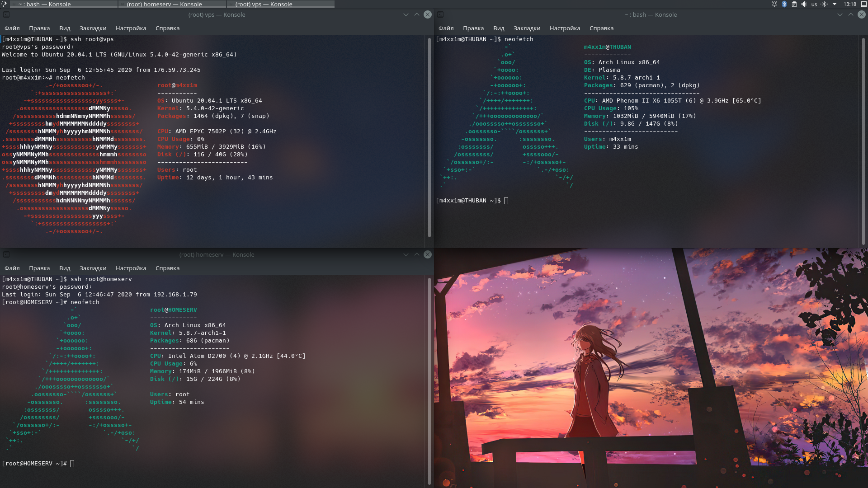Minimize the bash Konsole window
The height and width of the screenshot is (488, 868).
tap(840, 14)
